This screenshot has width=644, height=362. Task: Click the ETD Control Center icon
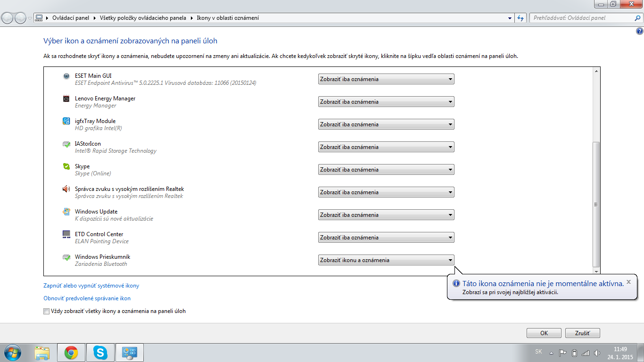(x=66, y=234)
